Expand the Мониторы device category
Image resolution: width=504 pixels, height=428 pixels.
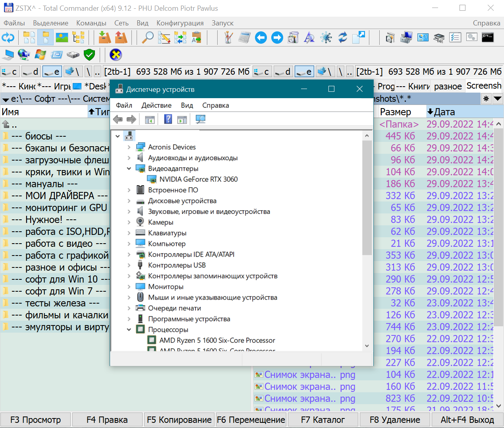(129, 287)
